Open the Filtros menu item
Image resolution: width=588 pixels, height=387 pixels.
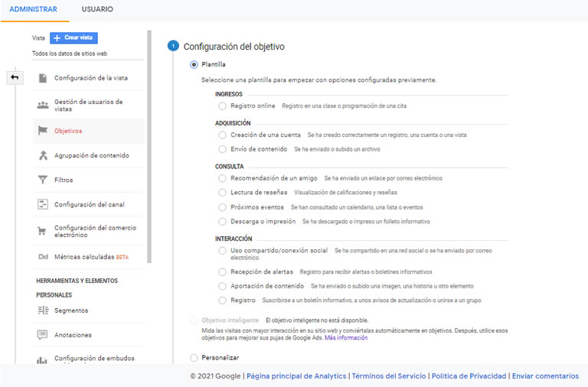pos(89,180)
